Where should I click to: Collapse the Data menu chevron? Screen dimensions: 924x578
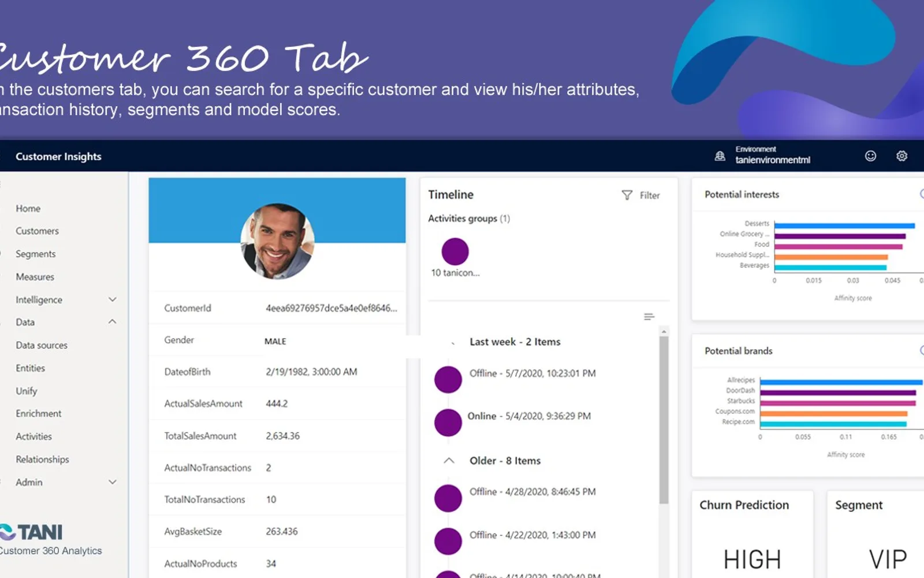(113, 322)
